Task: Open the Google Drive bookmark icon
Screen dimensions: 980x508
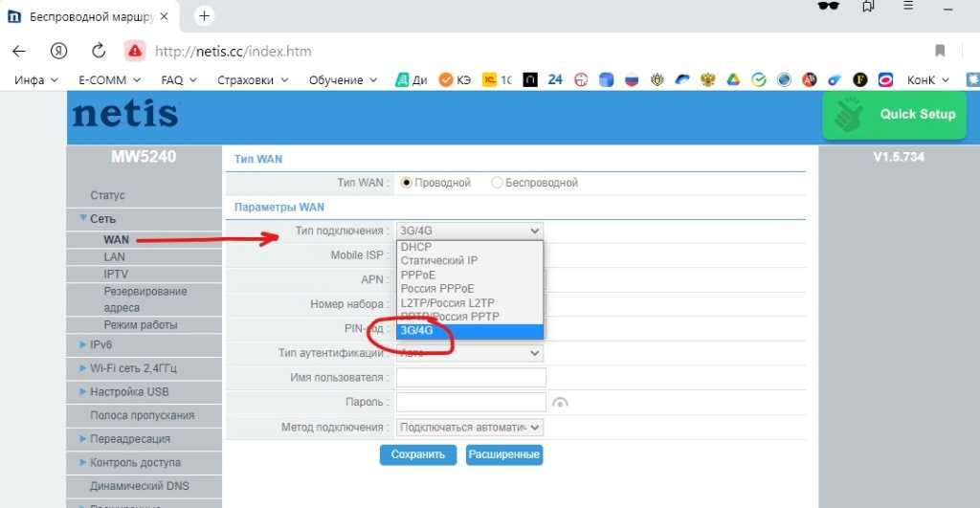Action: pos(733,80)
